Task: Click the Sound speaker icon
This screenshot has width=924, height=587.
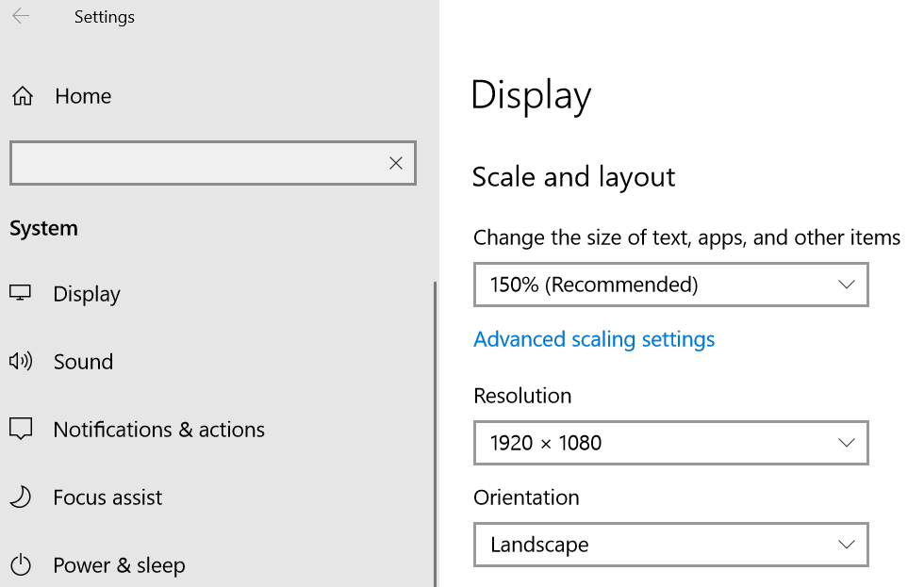Action: pyautogui.click(x=21, y=361)
